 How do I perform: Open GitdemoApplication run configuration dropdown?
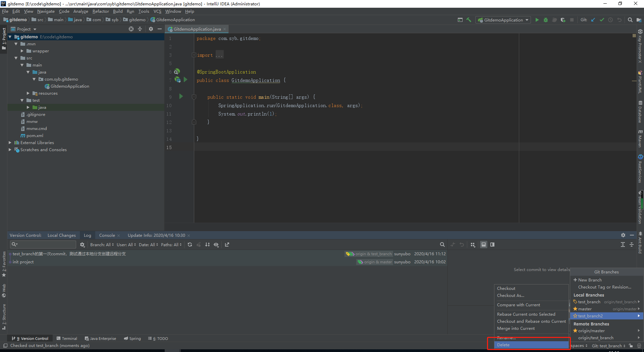503,20
